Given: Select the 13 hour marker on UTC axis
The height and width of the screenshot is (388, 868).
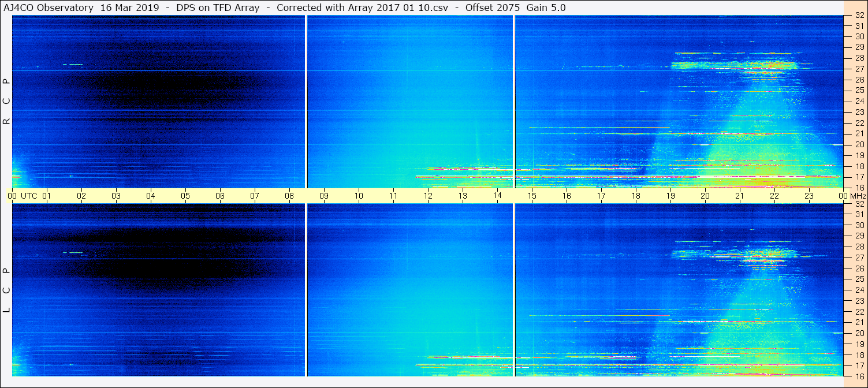Looking at the screenshot, I should pos(463,196).
